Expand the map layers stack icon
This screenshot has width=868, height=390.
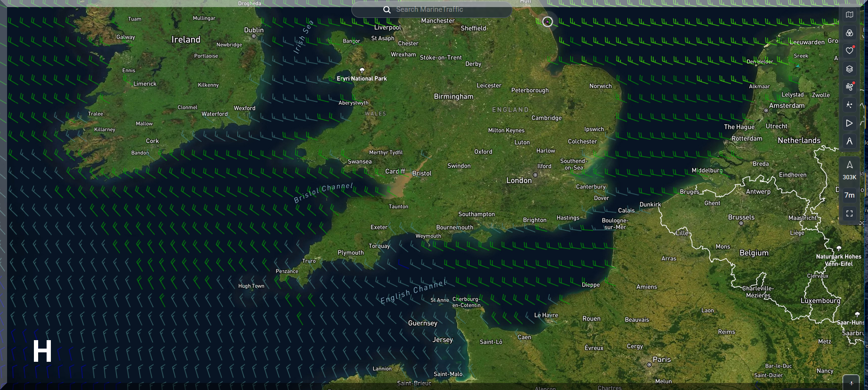click(x=849, y=69)
